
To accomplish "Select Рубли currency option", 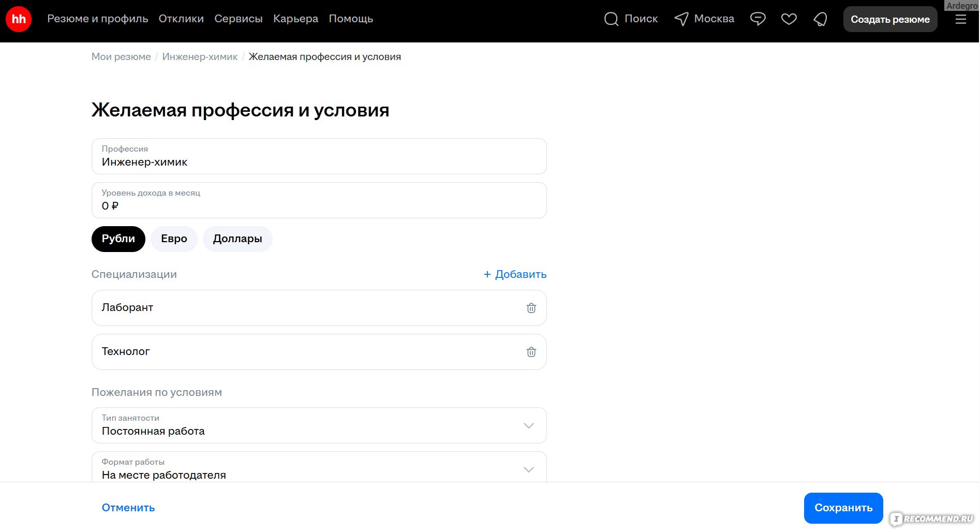I will tap(118, 239).
